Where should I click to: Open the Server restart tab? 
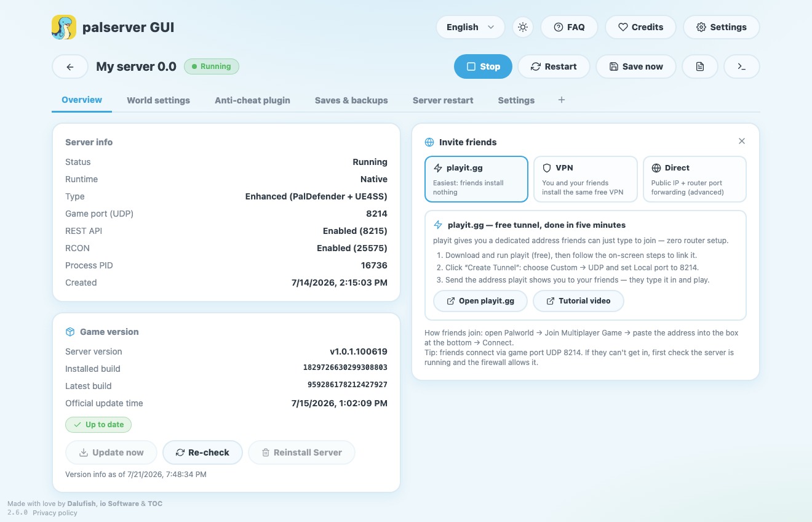pos(443,100)
